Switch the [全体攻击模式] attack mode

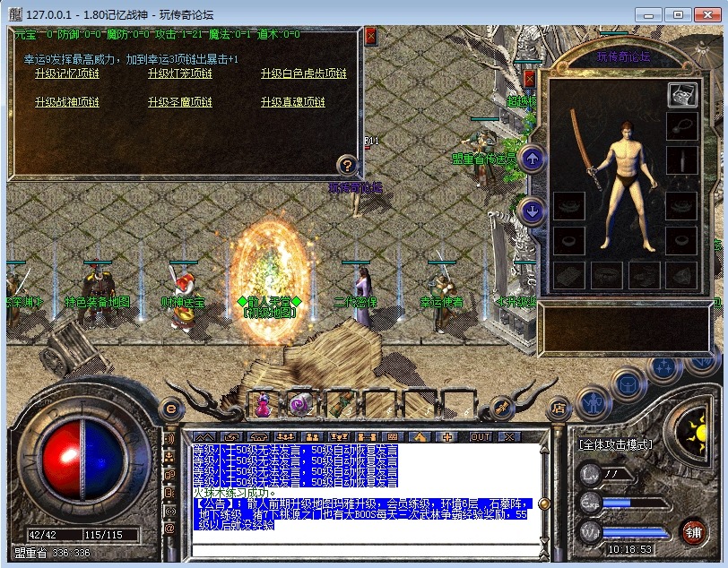pyautogui.click(x=616, y=444)
